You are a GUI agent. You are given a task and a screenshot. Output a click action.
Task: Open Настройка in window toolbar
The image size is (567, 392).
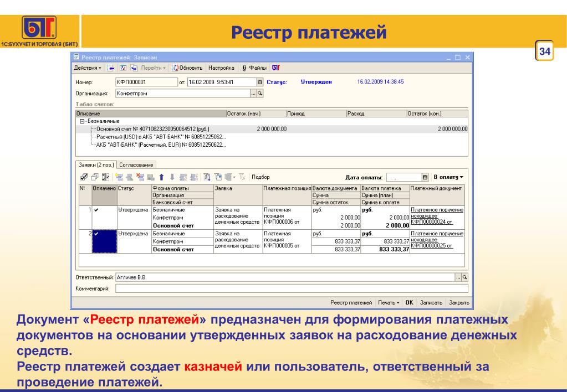pos(221,68)
